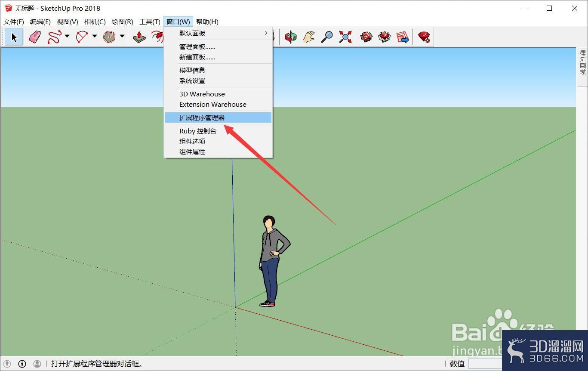Select the Pan hand tool

click(308, 37)
